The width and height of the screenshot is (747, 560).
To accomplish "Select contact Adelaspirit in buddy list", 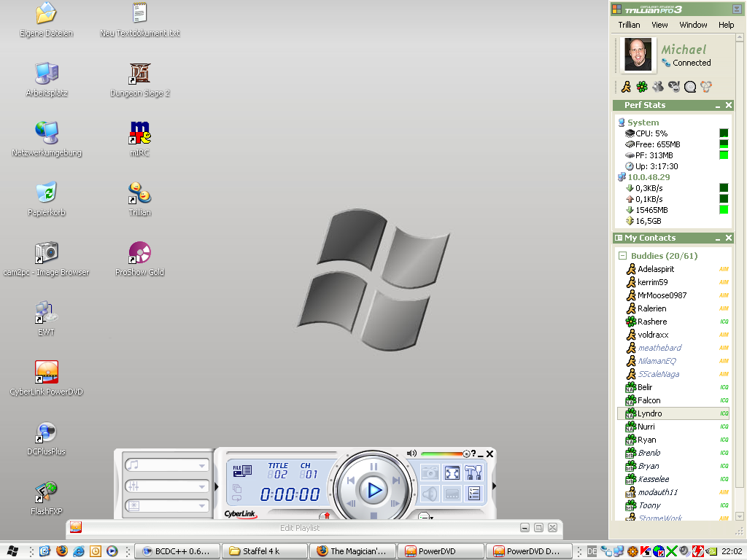I will pos(656,269).
